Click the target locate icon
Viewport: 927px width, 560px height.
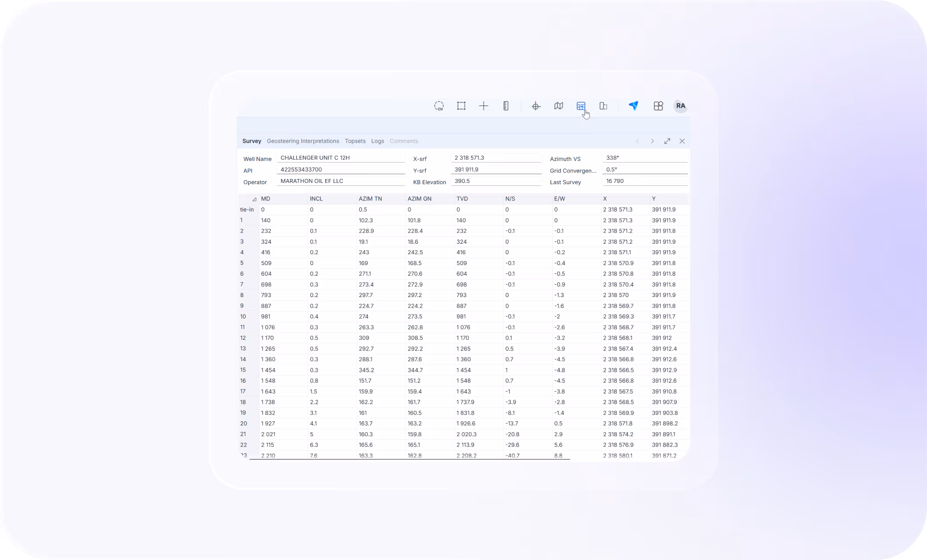pos(536,106)
